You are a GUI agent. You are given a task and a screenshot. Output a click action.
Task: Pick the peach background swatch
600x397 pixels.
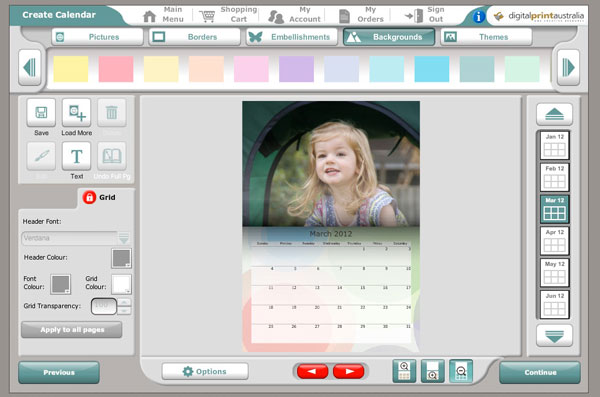click(206, 69)
